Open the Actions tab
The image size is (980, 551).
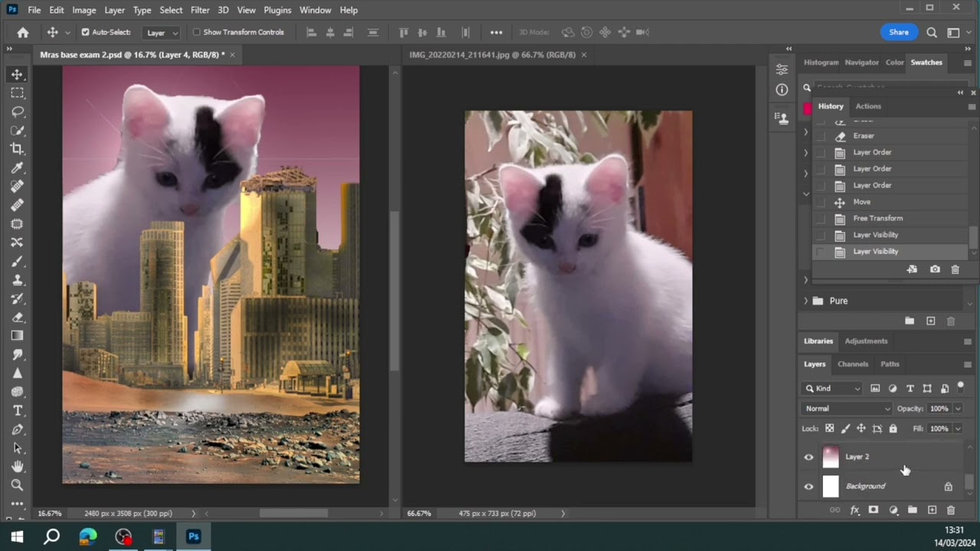(868, 106)
